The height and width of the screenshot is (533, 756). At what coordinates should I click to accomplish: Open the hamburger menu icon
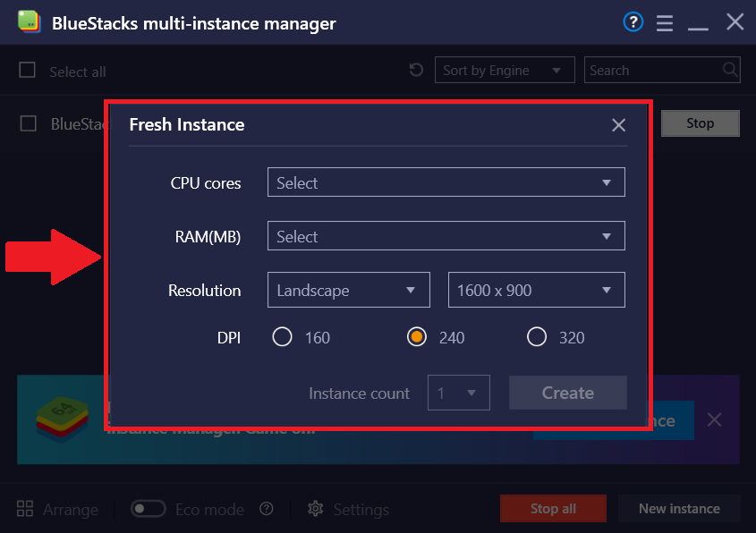665,22
